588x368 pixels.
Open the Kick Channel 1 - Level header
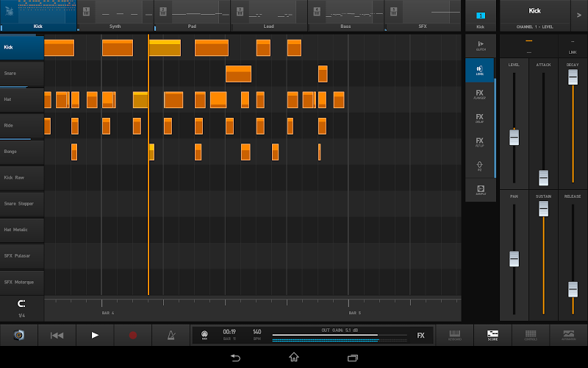click(535, 15)
